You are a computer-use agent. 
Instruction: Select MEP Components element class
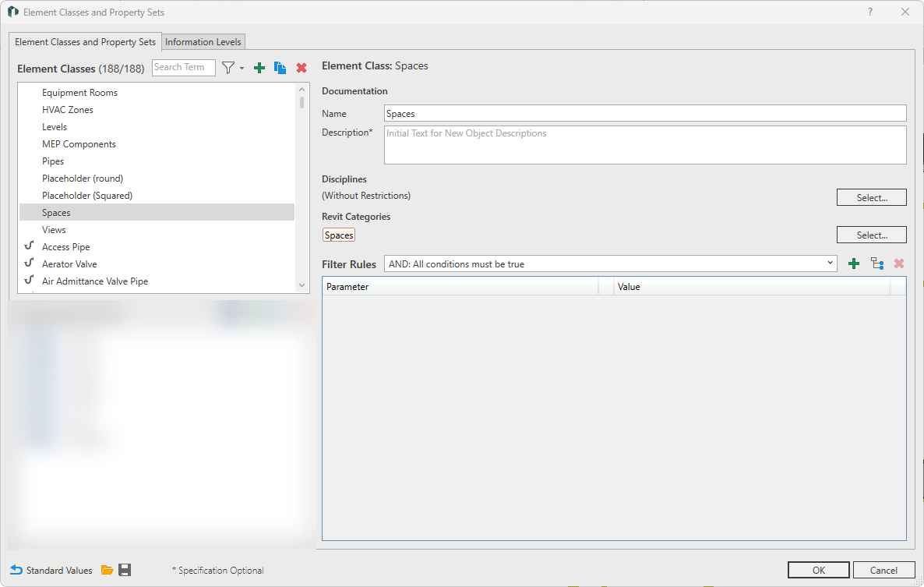pyautogui.click(x=157, y=143)
